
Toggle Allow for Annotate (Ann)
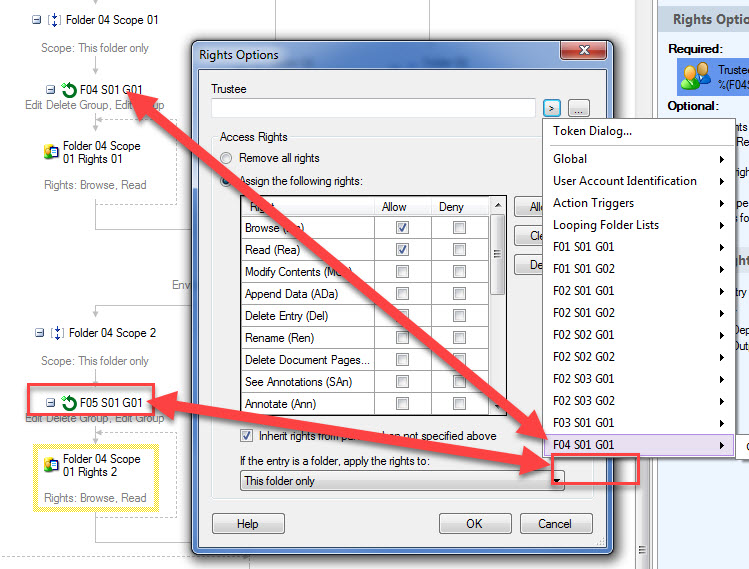pyautogui.click(x=402, y=404)
